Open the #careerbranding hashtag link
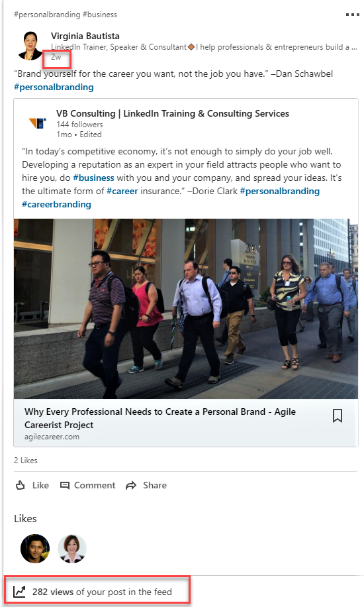The width and height of the screenshot is (364, 607). pos(56,204)
